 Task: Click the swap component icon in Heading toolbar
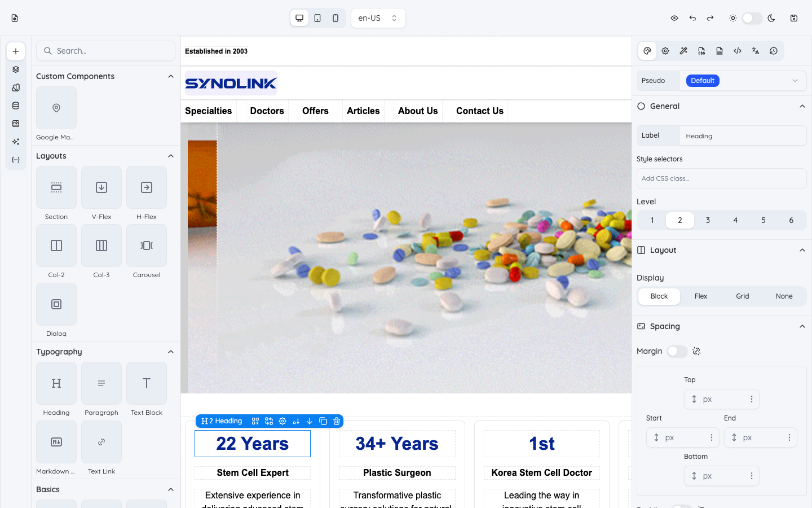tap(269, 421)
